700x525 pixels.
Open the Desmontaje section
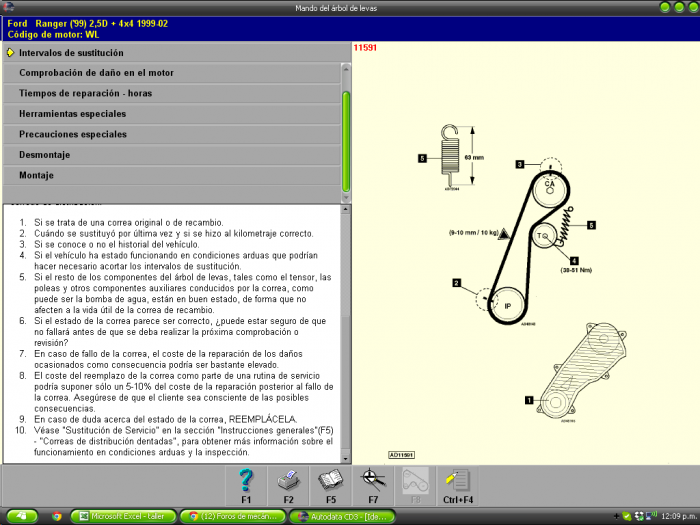172,155
